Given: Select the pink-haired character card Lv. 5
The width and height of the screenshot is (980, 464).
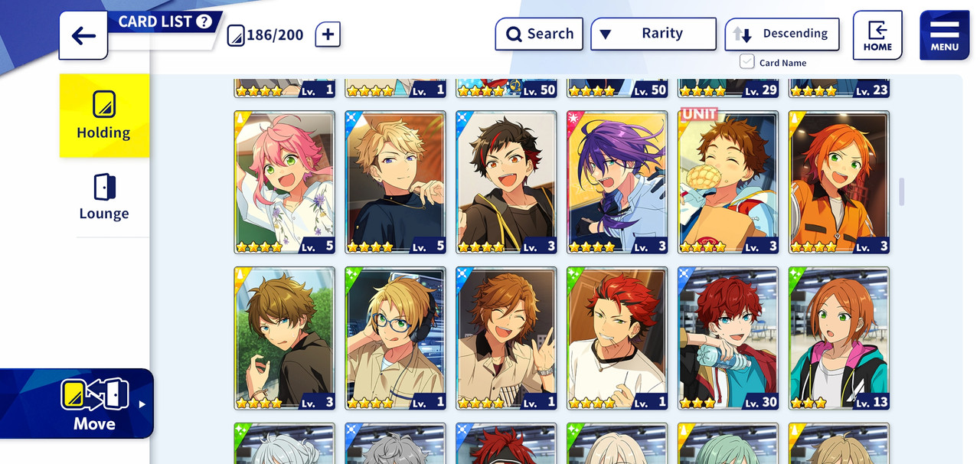Looking at the screenshot, I should (x=285, y=182).
